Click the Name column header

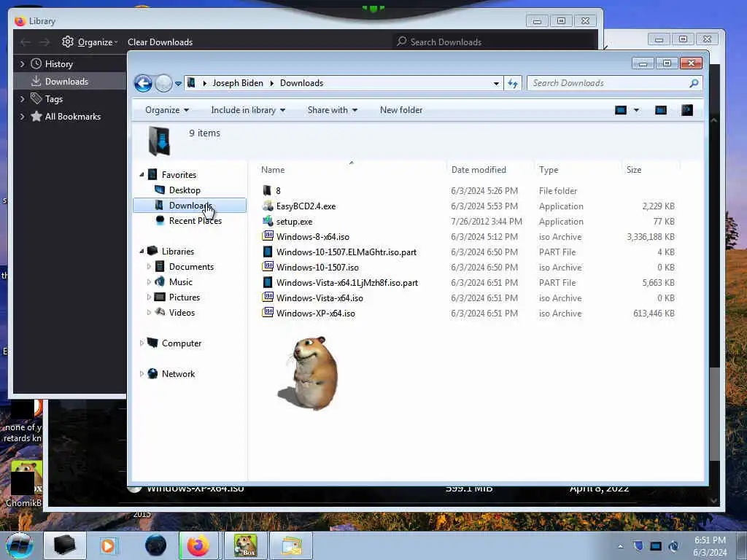pyautogui.click(x=352, y=169)
